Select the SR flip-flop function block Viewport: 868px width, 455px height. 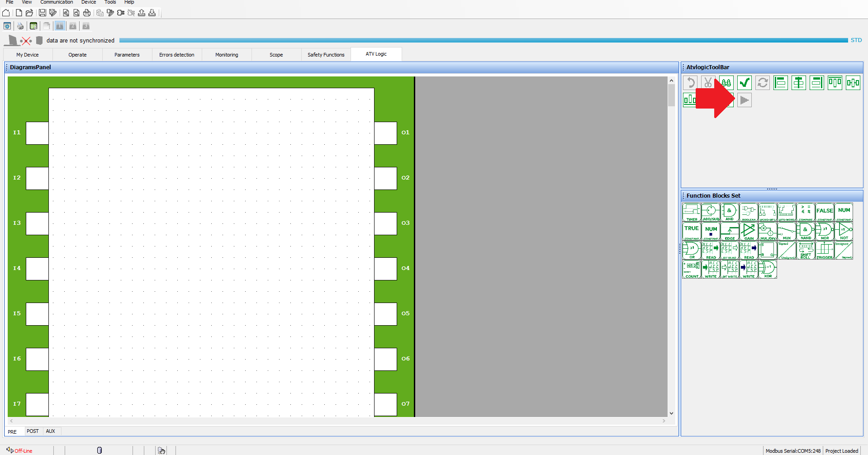coord(768,250)
